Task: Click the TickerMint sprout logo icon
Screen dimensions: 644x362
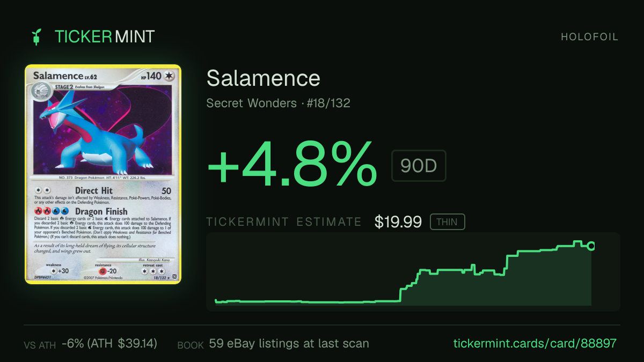Action: (37, 36)
